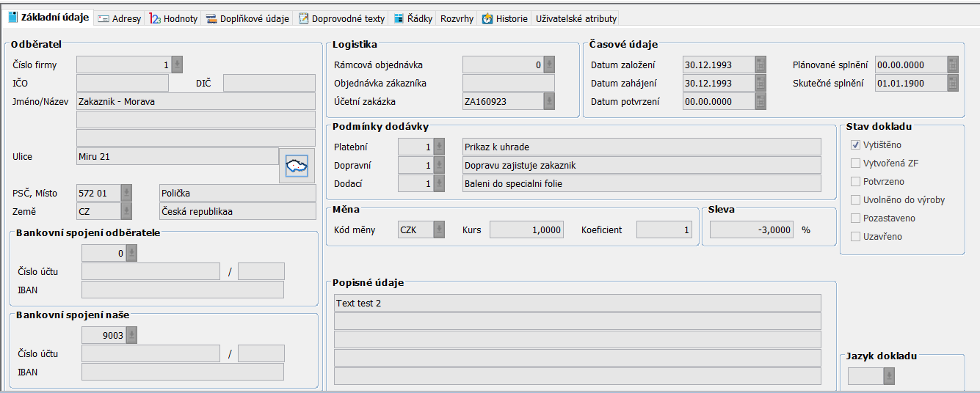The height and width of the screenshot is (393, 980).
Task: Open calendar picker for Skutečné splnění
Action: click(953, 84)
